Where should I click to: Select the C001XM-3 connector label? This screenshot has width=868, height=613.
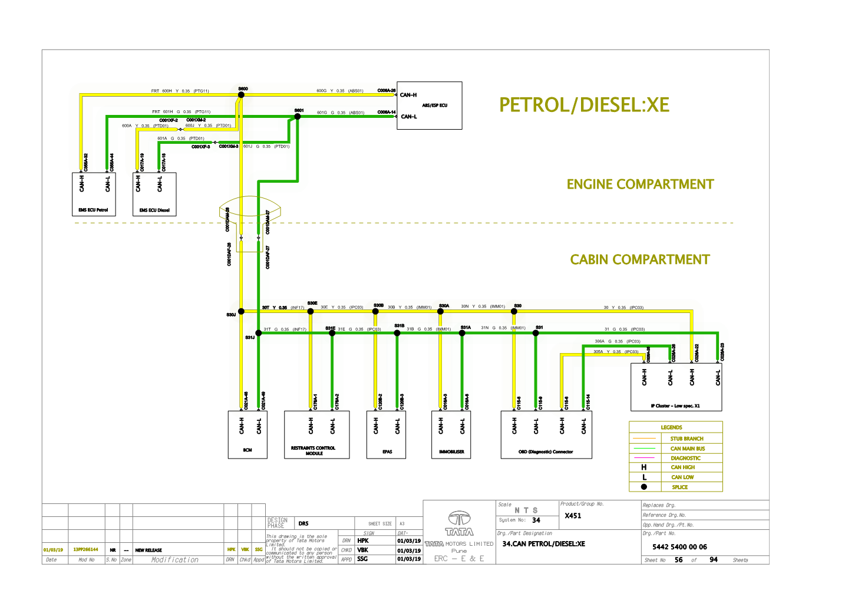229,146
